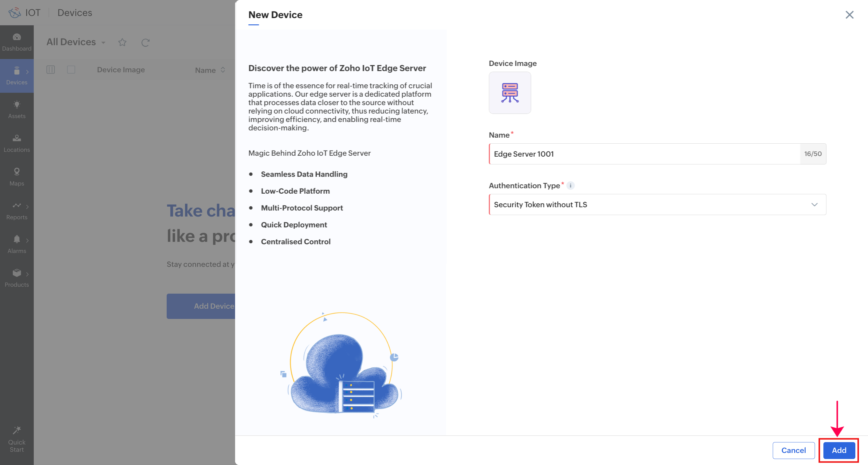
Task: Click the 16/50 character counter
Action: coord(813,154)
